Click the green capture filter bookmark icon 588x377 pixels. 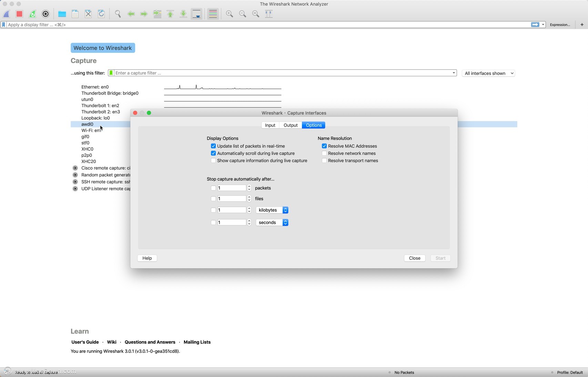[111, 73]
